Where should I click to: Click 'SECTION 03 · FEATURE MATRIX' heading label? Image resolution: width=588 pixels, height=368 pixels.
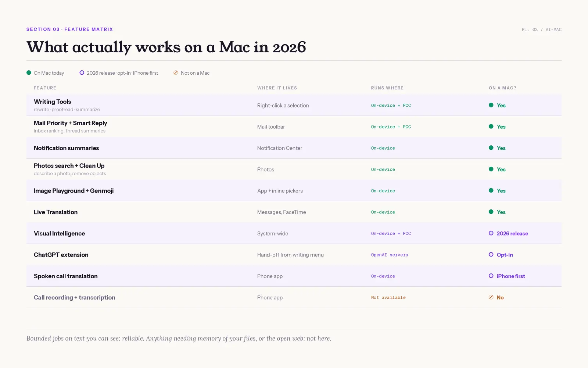pos(70,29)
